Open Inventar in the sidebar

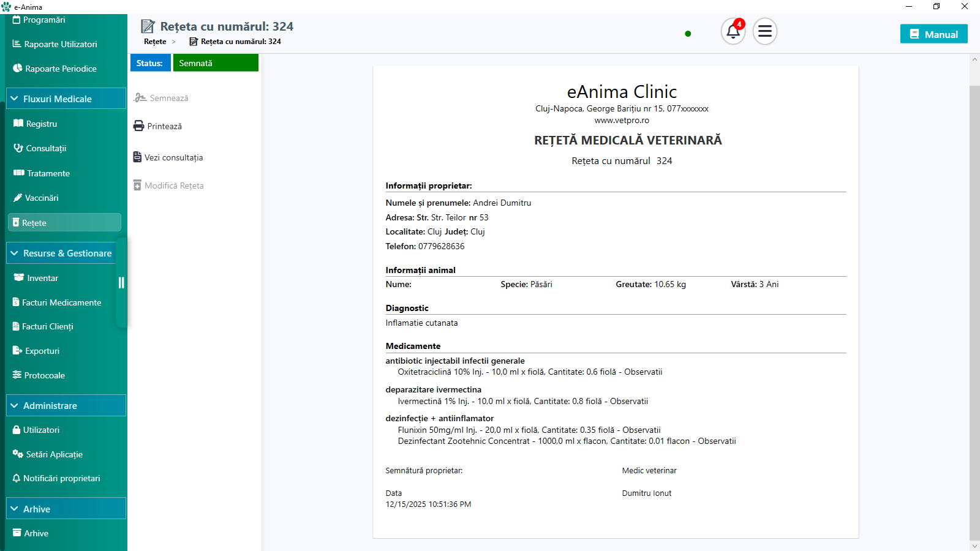coord(42,278)
